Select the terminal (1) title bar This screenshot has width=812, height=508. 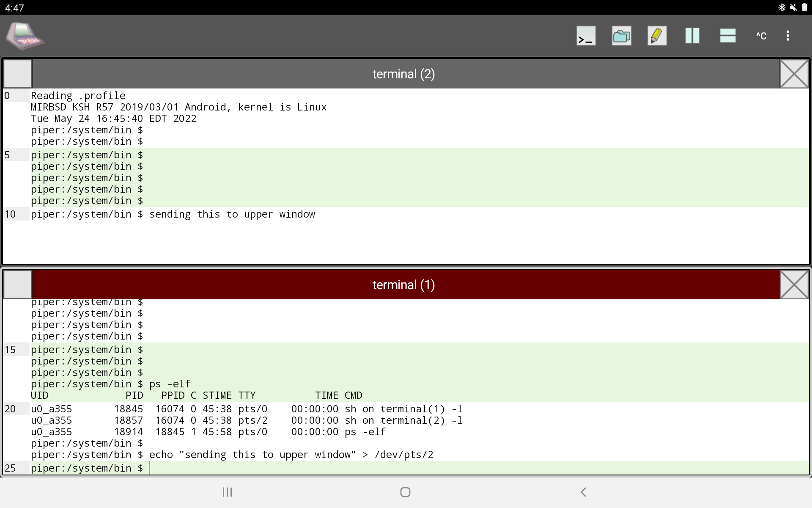point(403,284)
